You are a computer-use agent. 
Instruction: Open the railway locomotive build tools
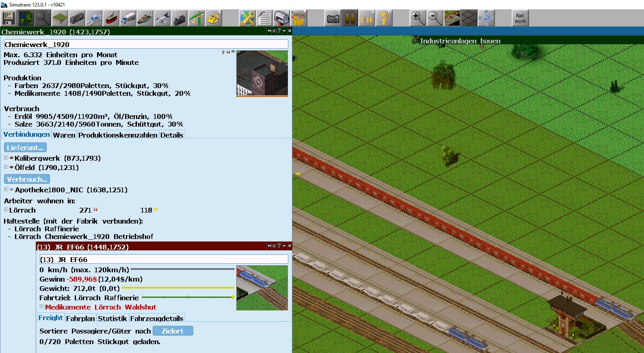[x=76, y=18]
